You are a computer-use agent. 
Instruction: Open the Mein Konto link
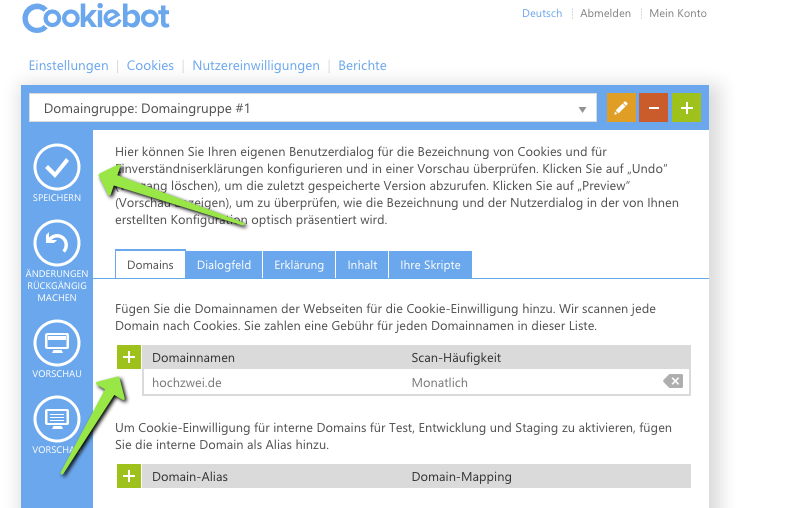point(678,14)
